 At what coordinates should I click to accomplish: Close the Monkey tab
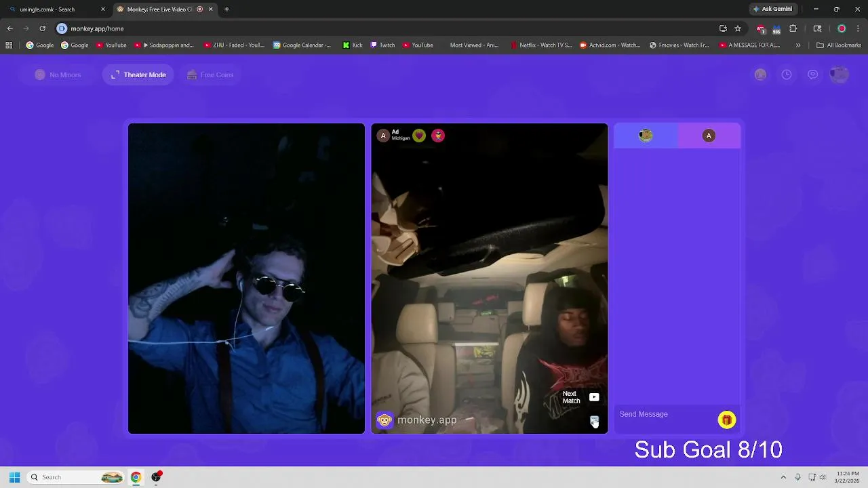210,9
